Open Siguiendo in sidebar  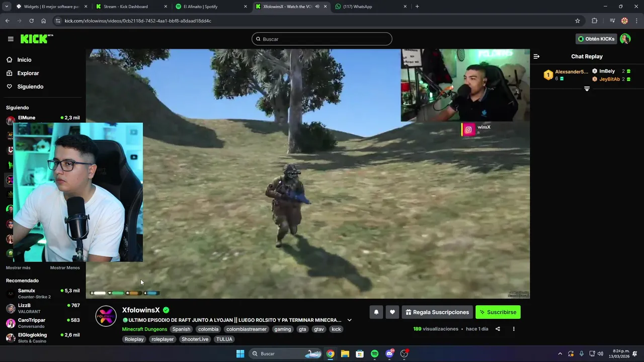30,86
